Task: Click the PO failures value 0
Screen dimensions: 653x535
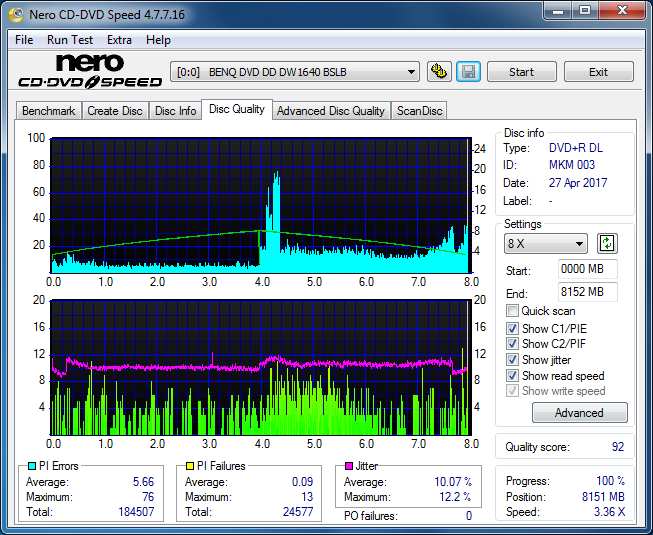Action: 469,516
